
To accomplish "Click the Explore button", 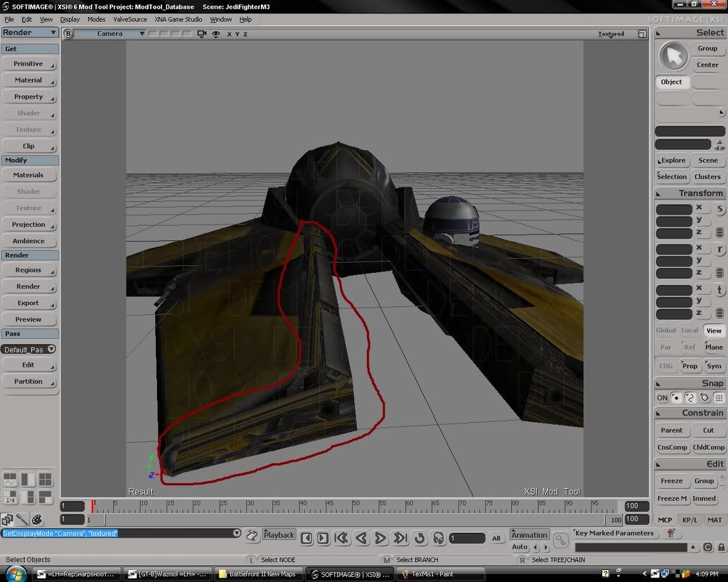I will [x=672, y=160].
